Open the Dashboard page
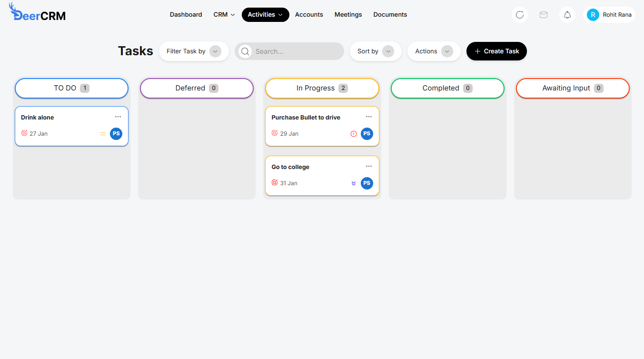The width and height of the screenshot is (644, 359). pyautogui.click(x=186, y=15)
